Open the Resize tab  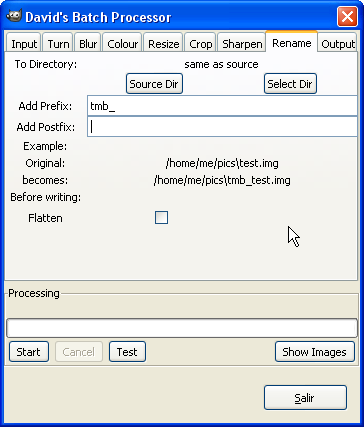[x=163, y=44]
